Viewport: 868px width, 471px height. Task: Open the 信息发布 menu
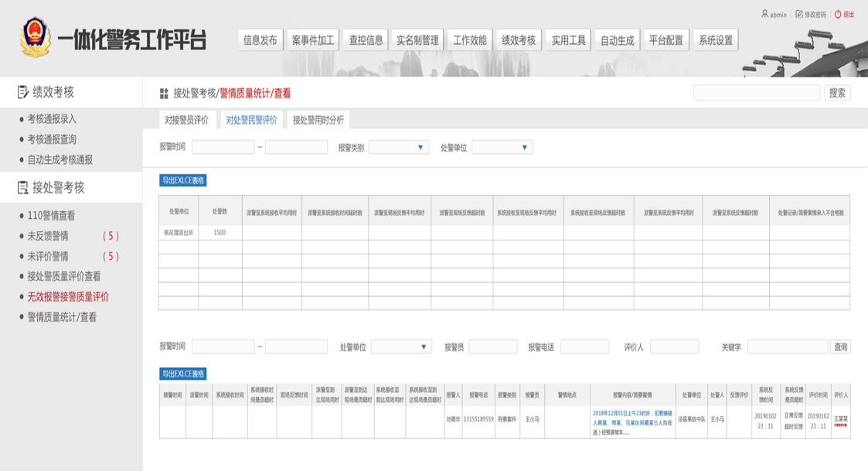tap(260, 40)
